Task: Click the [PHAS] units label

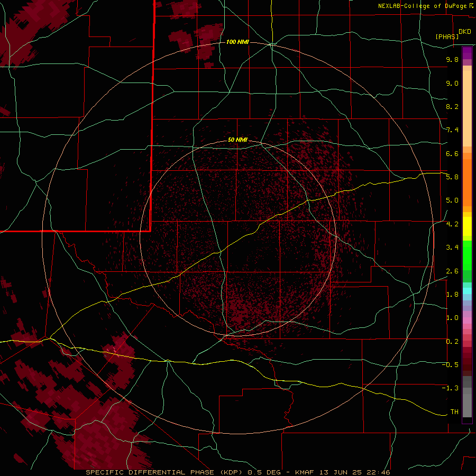Action: coord(447,36)
